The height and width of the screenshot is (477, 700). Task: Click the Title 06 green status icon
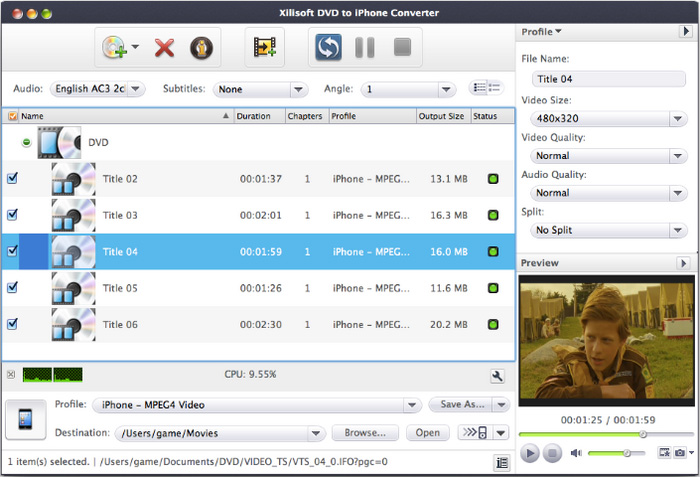(493, 324)
